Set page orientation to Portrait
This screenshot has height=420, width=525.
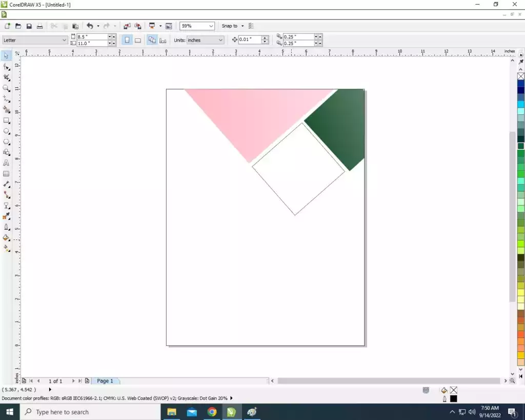click(x=127, y=40)
